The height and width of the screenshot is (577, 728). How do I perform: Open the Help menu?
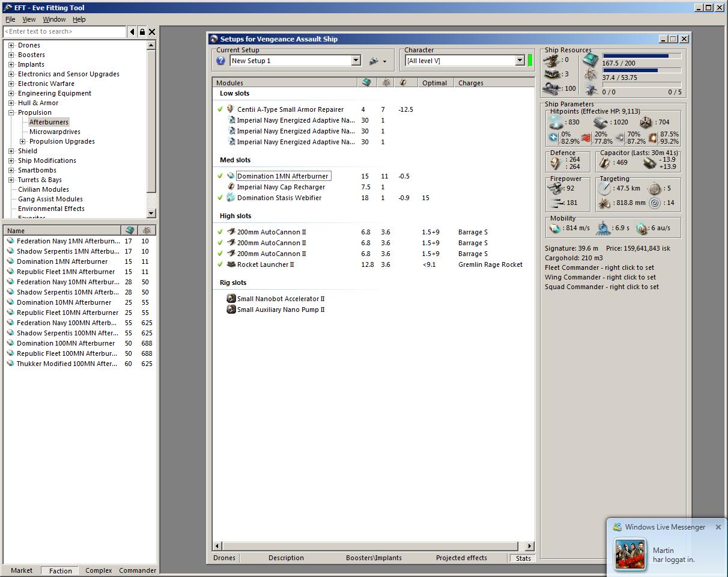pyautogui.click(x=79, y=19)
